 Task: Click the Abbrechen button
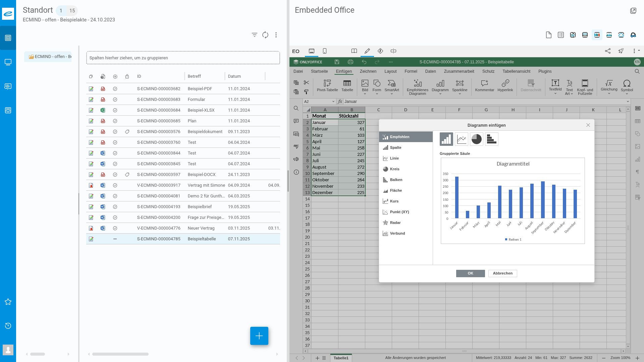(x=502, y=273)
